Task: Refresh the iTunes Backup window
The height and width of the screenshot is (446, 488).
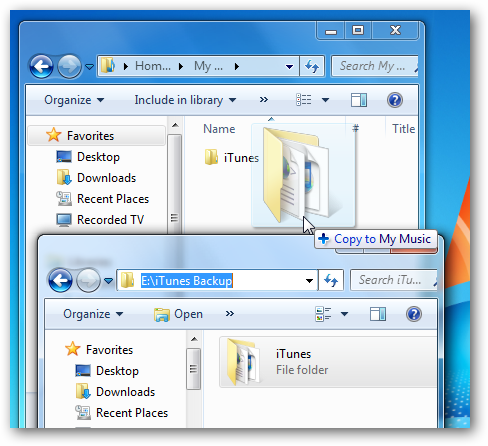Action: [x=331, y=280]
